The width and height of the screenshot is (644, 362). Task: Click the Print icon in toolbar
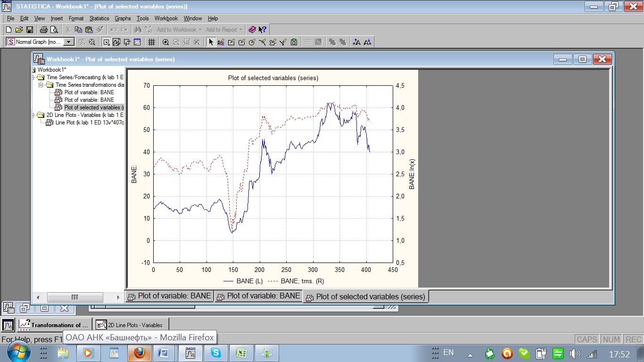click(x=43, y=30)
